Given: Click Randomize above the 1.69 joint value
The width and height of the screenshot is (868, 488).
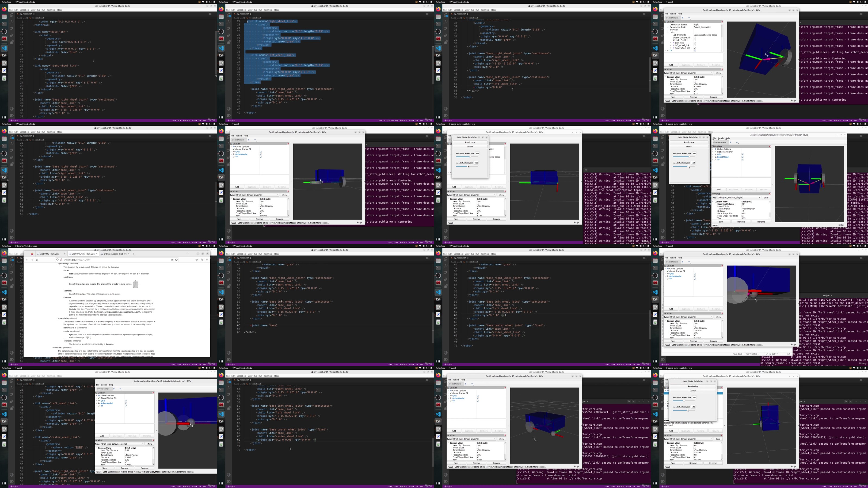Looking at the screenshot, I should point(689,142).
